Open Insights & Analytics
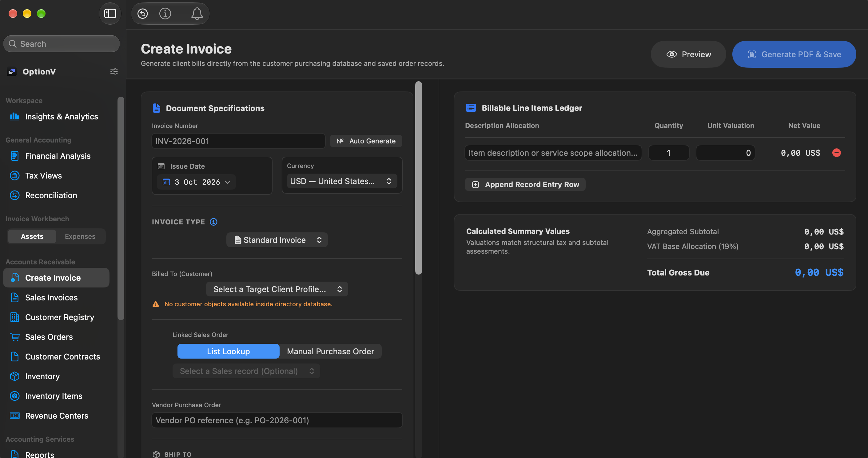This screenshot has width=868, height=458. [x=56, y=117]
